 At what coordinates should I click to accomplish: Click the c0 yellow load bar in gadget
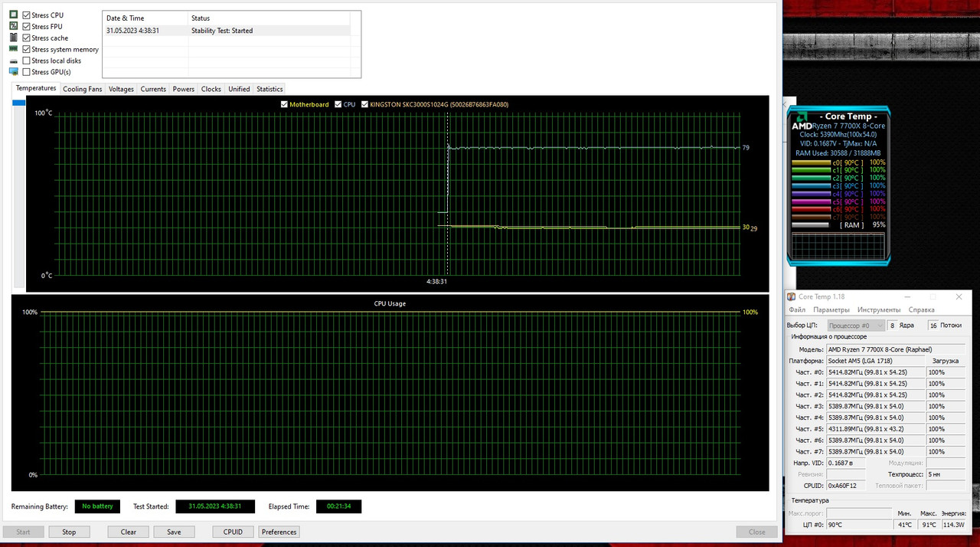810,162
